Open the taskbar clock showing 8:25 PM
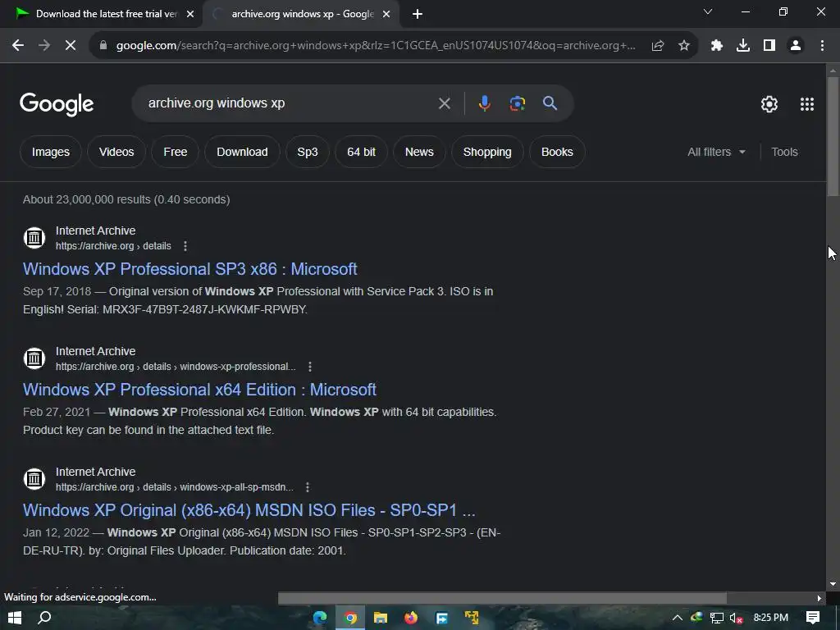This screenshot has width=840, height=630. [771, 618]
